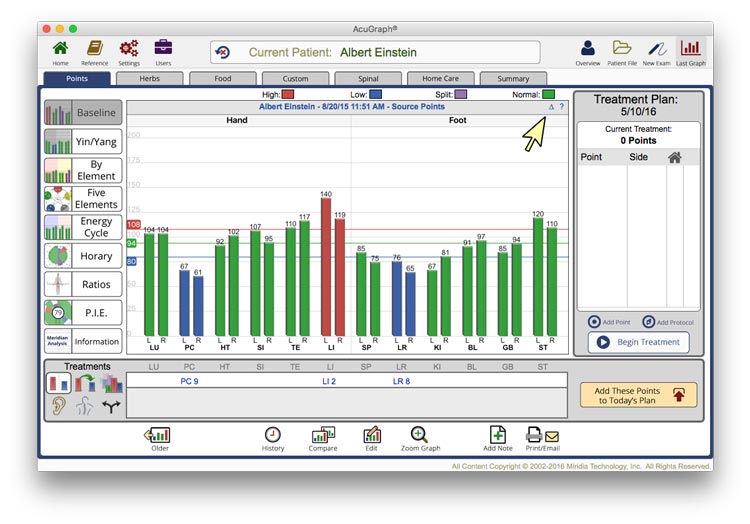Open graph help question mark

(x=562, y=107)
